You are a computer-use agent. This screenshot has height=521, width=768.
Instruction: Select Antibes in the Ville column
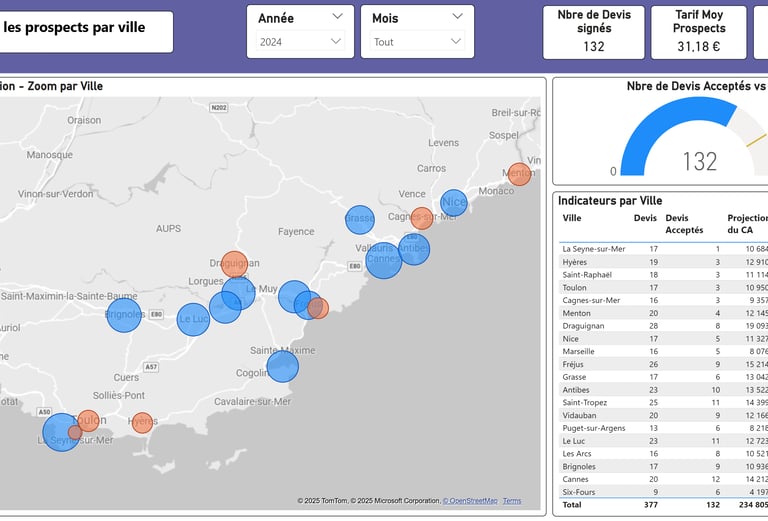click(576, 390)
